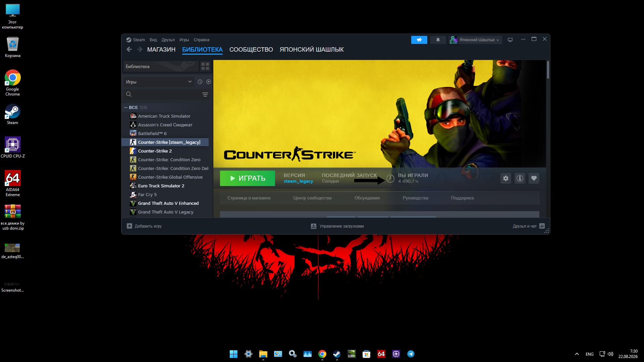Go forward with the right arrow in Steam

click(x=140, y=50)
